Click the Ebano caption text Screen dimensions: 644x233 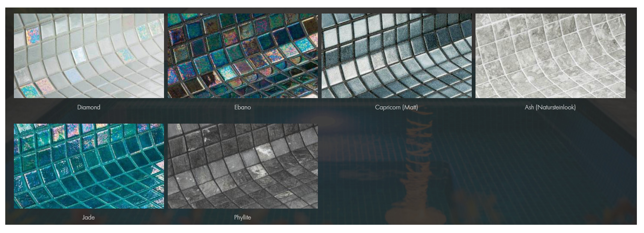pos(243,107)
